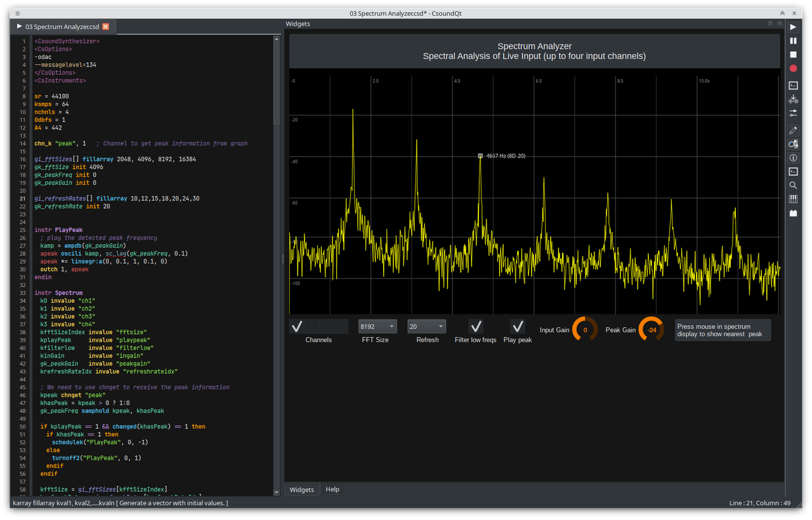Render to file with the waveform-download icon
This screenshot has width=812, height=520.
[793, 99]
